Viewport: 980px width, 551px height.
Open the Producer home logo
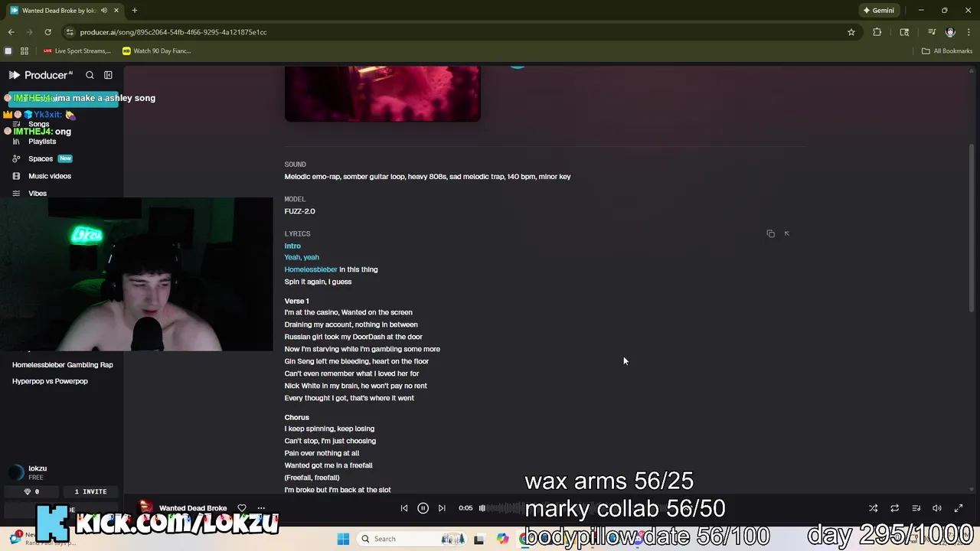tap(40, 75)
